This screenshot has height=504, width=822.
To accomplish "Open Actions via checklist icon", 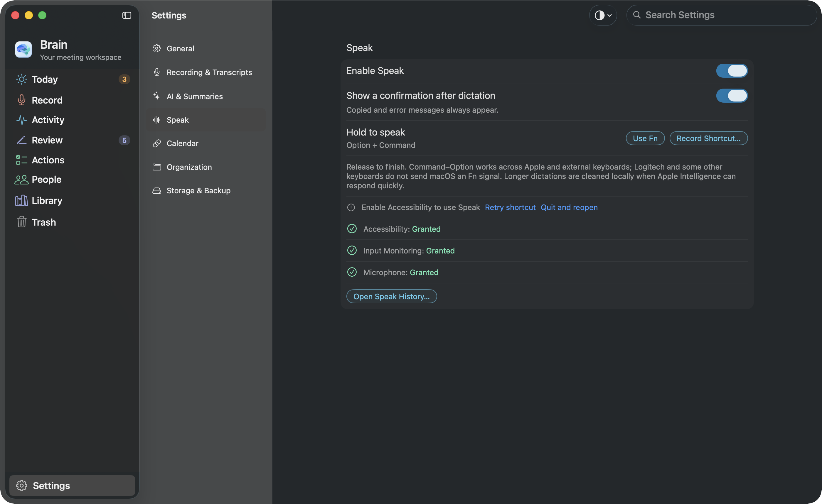I will click(22, 160).
